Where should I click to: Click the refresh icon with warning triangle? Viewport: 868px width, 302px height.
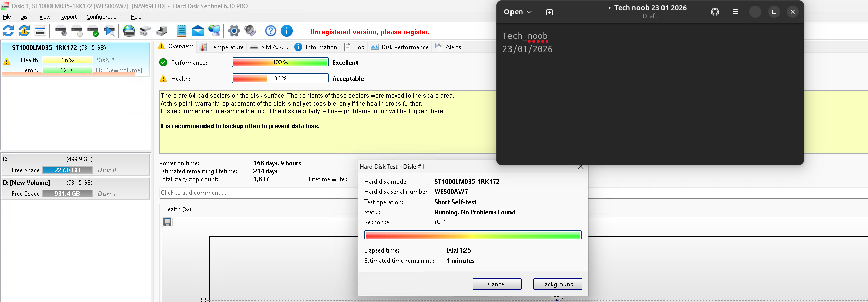pos(24,31)
